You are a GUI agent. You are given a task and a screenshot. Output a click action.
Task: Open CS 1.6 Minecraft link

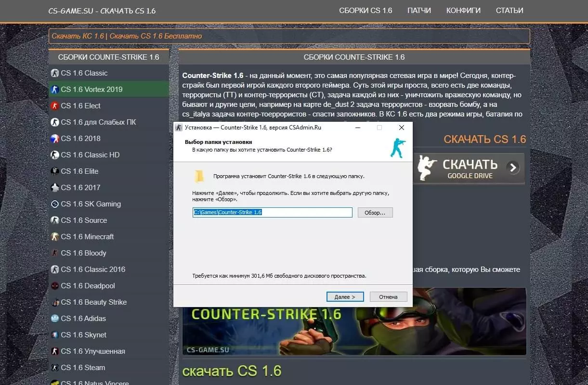click(88, 237)
